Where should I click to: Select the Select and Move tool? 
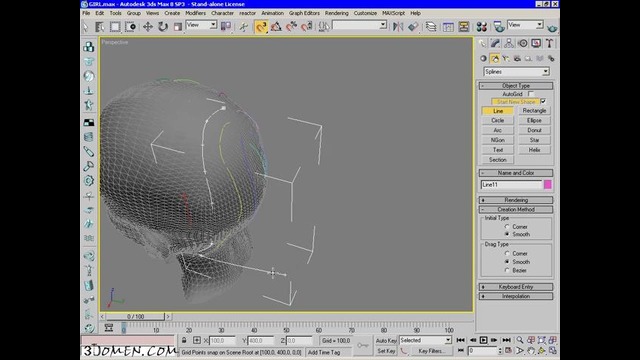point(147,27)
